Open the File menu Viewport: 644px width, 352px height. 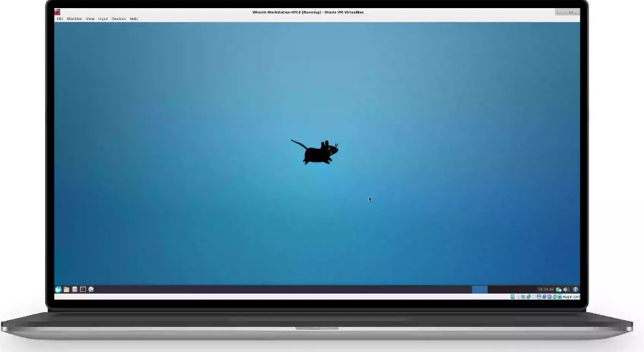(x=59, y=19)
